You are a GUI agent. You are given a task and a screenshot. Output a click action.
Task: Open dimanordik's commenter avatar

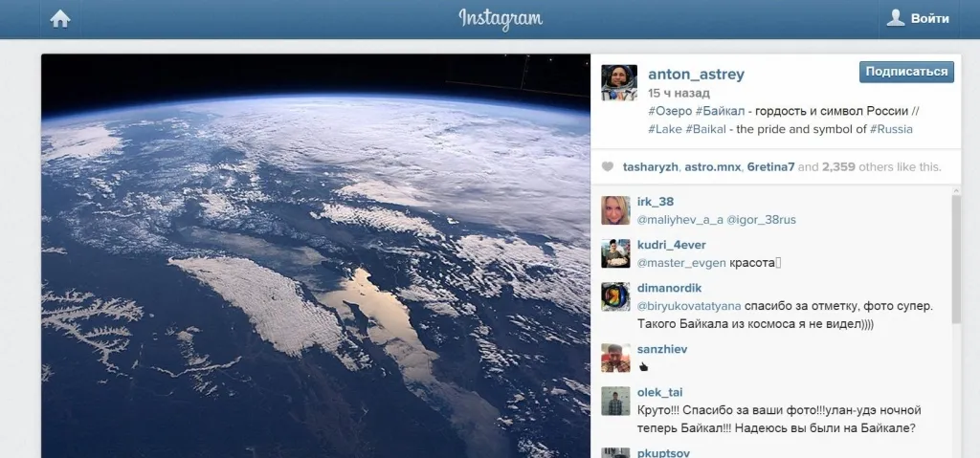615,296
